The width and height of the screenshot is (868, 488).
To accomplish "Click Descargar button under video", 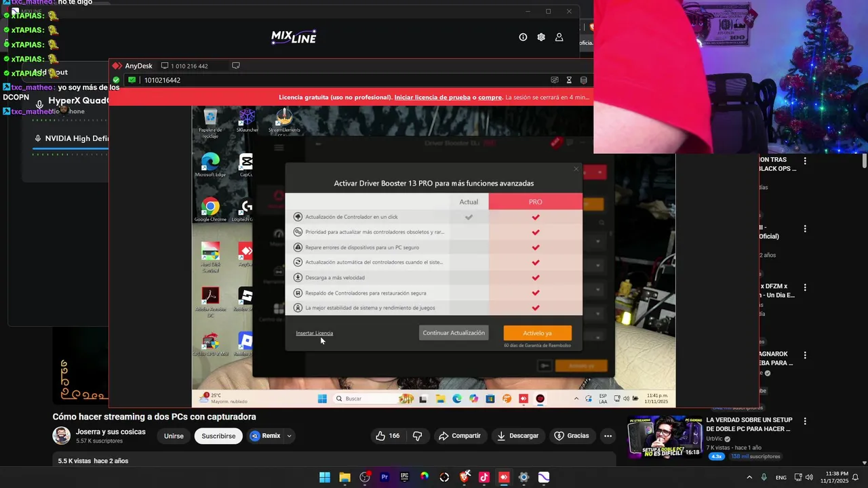I will point(517,436).
